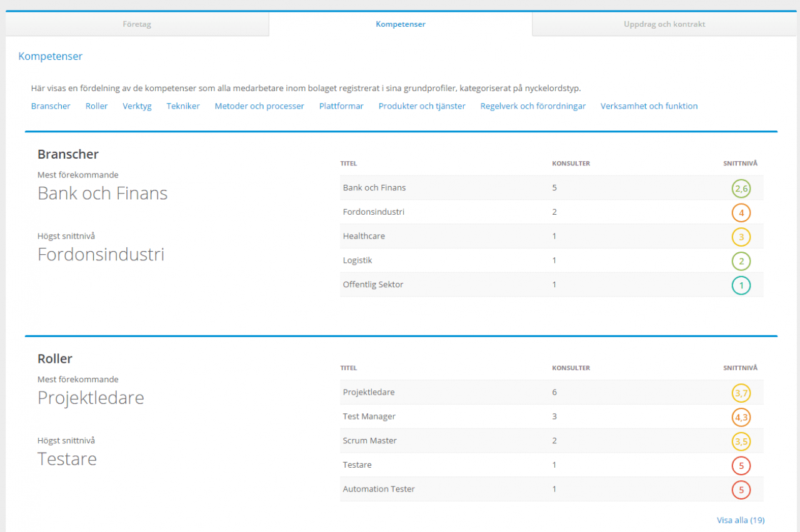Click the 4,3 level badge for Test Manager

point(741,417)
